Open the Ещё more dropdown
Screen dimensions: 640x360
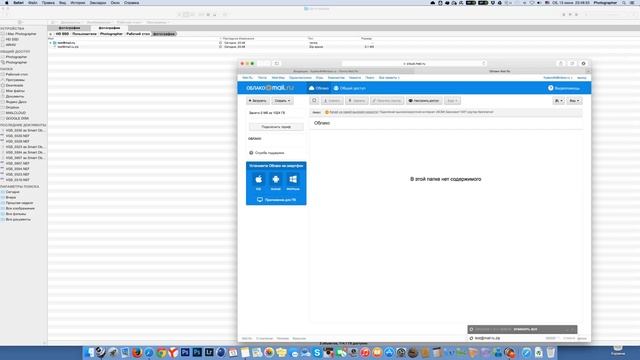coord(452,100)
